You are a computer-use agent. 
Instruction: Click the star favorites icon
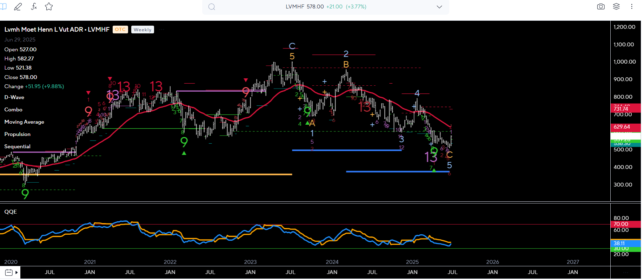[49, 7]
